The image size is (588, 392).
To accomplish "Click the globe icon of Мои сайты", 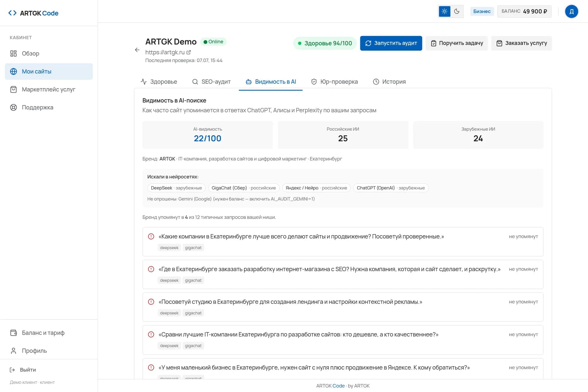I will coord(13,72).
